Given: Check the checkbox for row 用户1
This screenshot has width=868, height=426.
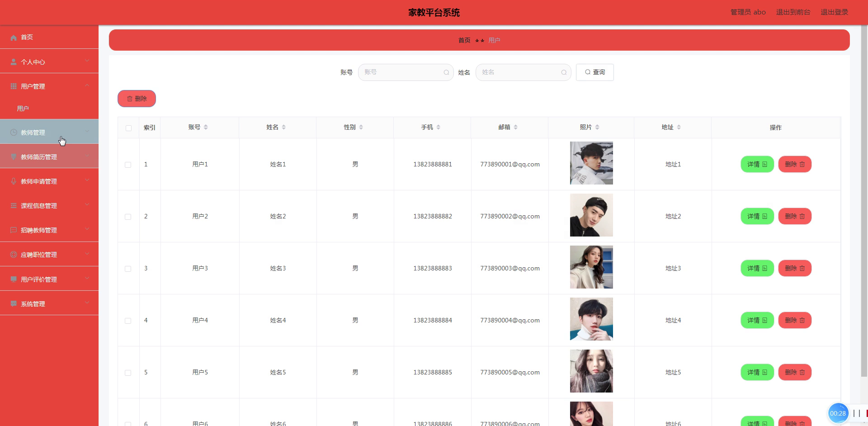Looking at the screenshot, I should (128, 165).
